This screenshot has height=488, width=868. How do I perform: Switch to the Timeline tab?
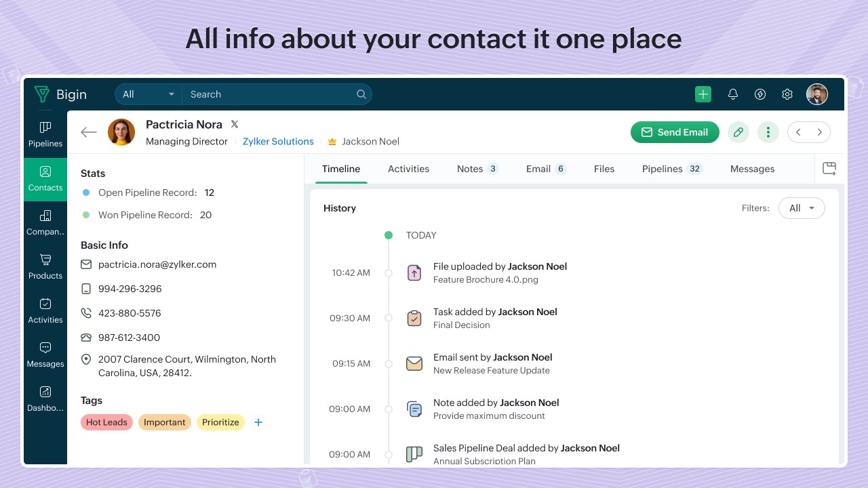pyautogui.click(x=341, y=169)
